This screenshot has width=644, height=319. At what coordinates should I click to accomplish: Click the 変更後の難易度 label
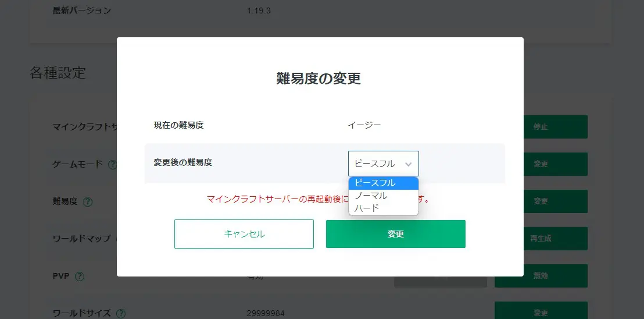[x=183, y=163]
